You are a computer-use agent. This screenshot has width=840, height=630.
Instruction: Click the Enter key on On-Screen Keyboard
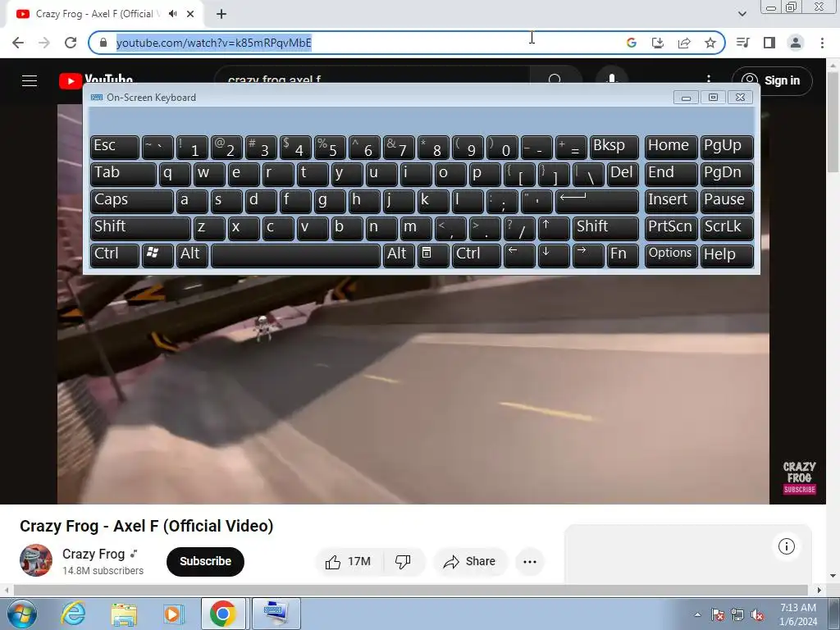point(597,200)
